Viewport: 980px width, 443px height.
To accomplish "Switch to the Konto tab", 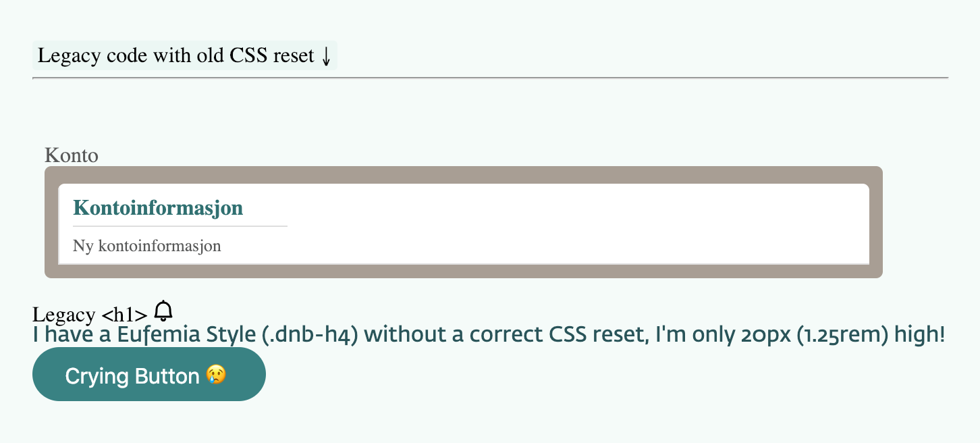I will [x=71, y=155].
